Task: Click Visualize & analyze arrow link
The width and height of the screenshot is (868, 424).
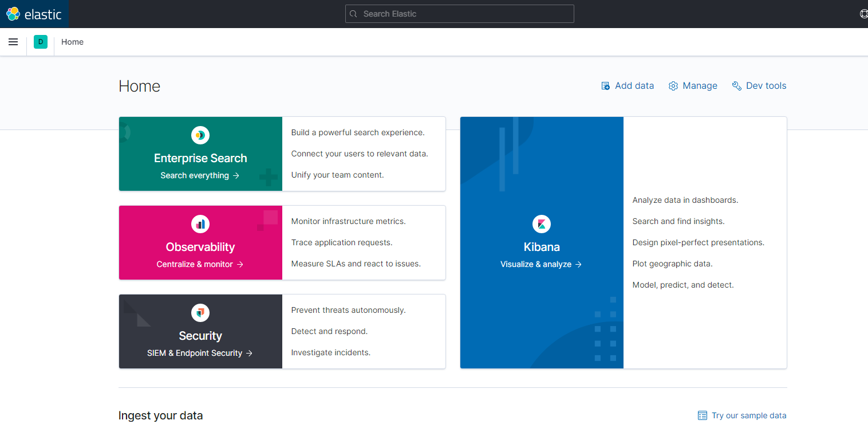Action: [541, 264]
